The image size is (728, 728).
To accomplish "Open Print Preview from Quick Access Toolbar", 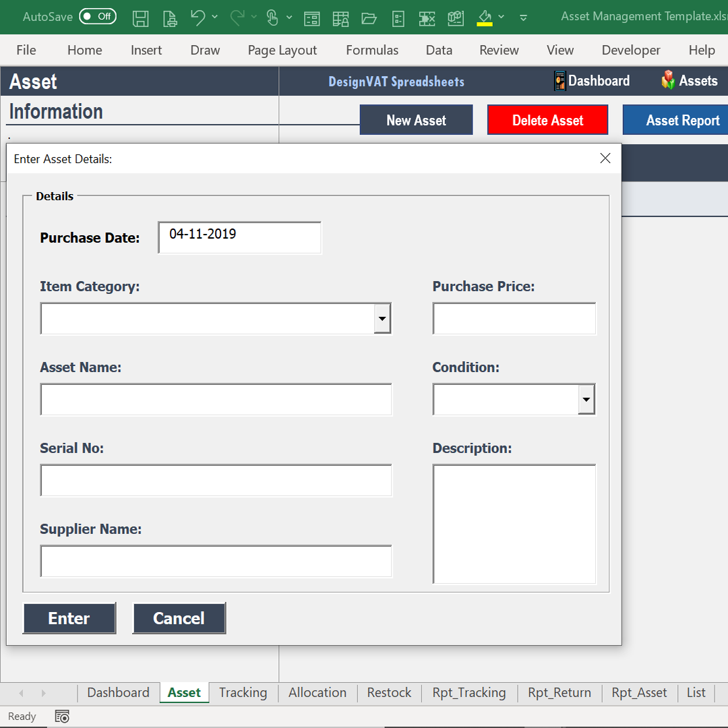I will tap(170, 18).
